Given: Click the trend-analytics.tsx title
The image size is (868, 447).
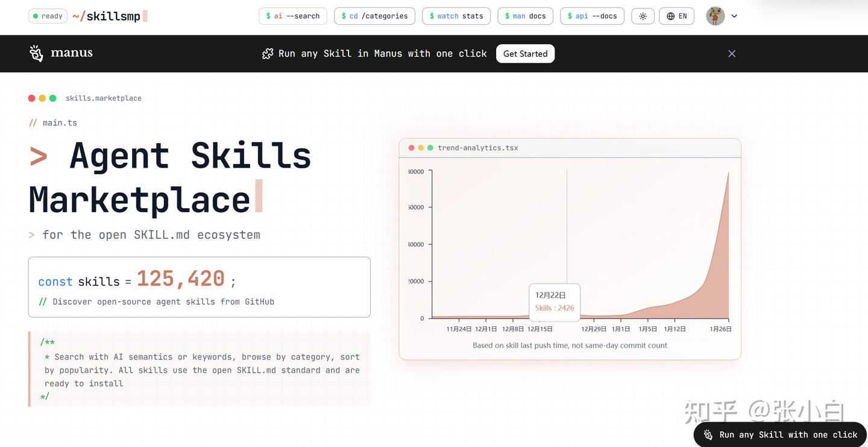Looking at the screenshot, I should pos(478,148).
